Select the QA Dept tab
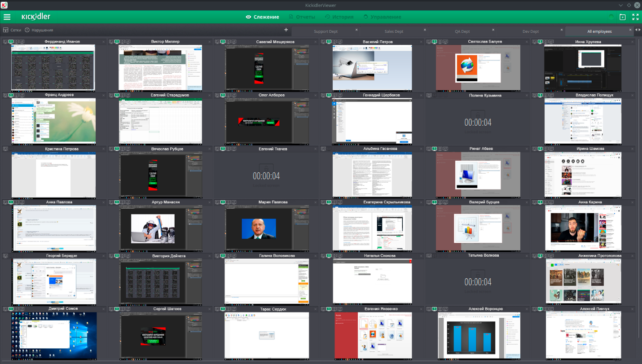This screenshot has height=364, width=642. coord(462,31)
